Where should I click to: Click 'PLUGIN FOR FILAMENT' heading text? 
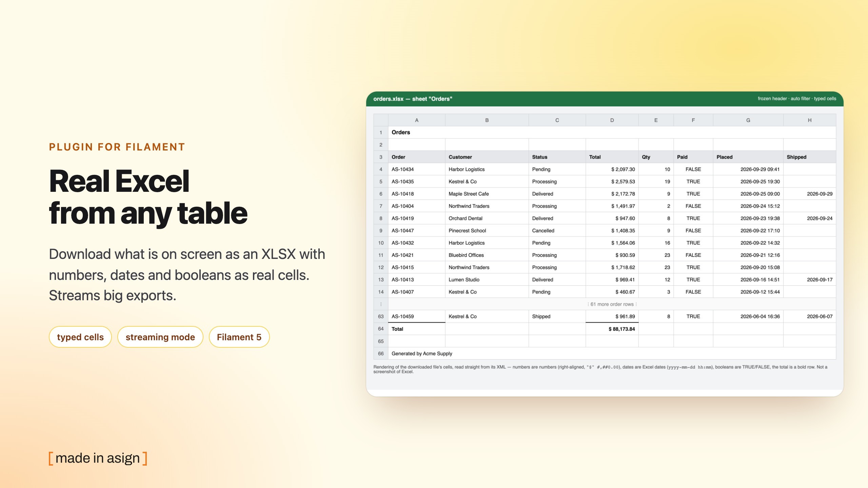pyautogui.click(x=117, y=147)
